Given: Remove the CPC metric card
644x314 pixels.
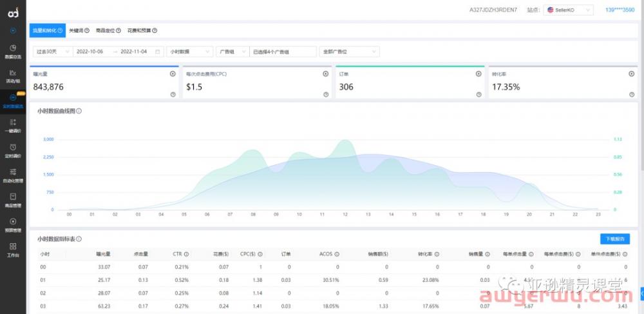Looking at the screenshot, I should (326, 74).
